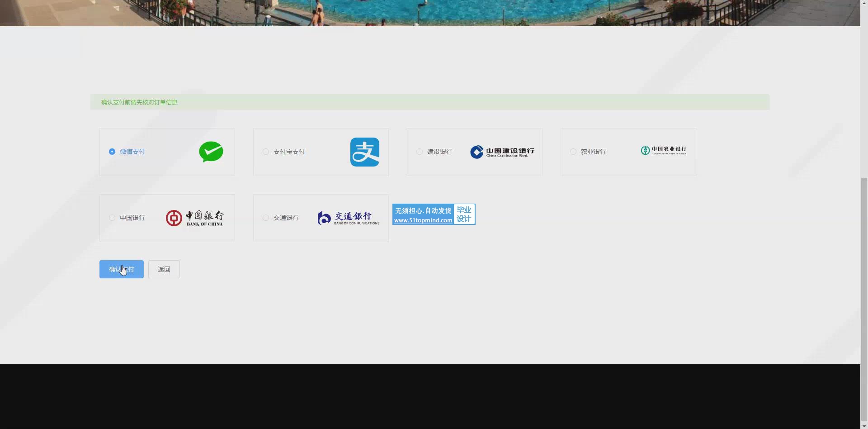Select the 微信支付 radio button

(x=112, y=152)
